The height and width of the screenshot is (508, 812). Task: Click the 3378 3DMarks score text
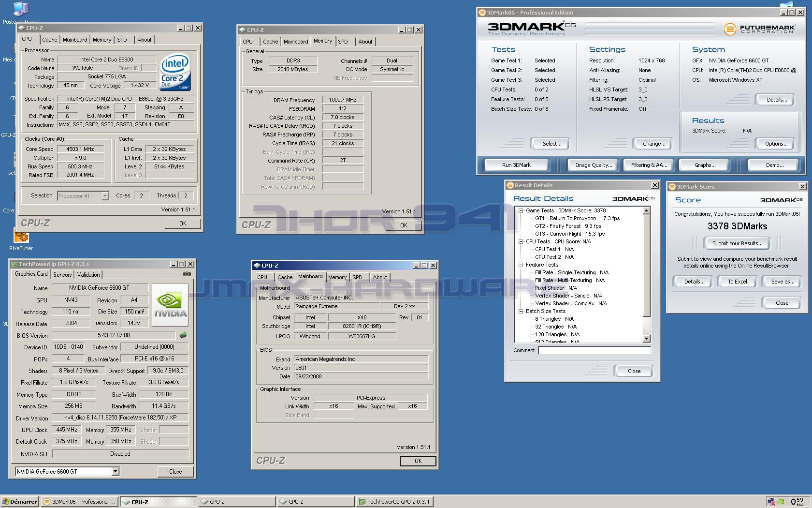tap(737, 226)
